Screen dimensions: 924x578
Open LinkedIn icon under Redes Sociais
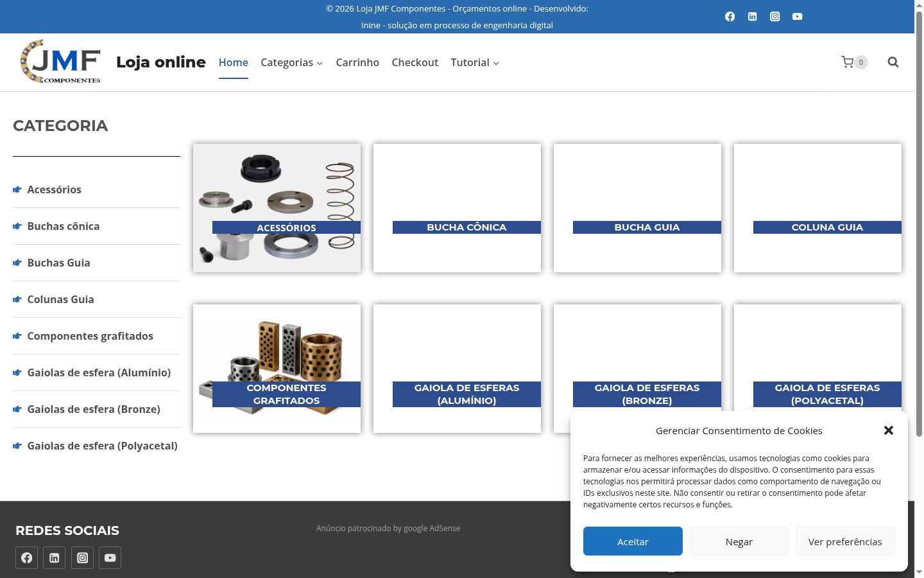pyautogui.click(x=55, y=557)
